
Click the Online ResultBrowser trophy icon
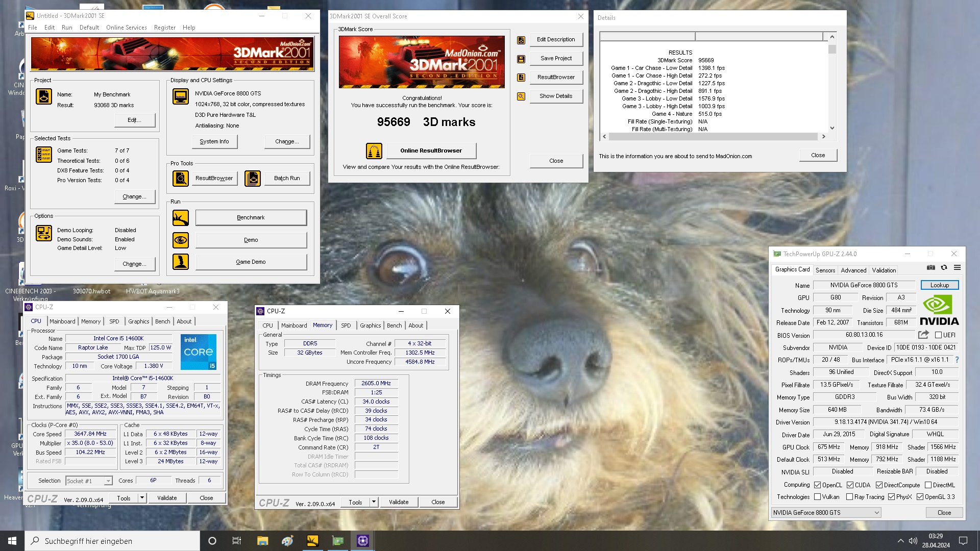(374, 151)
